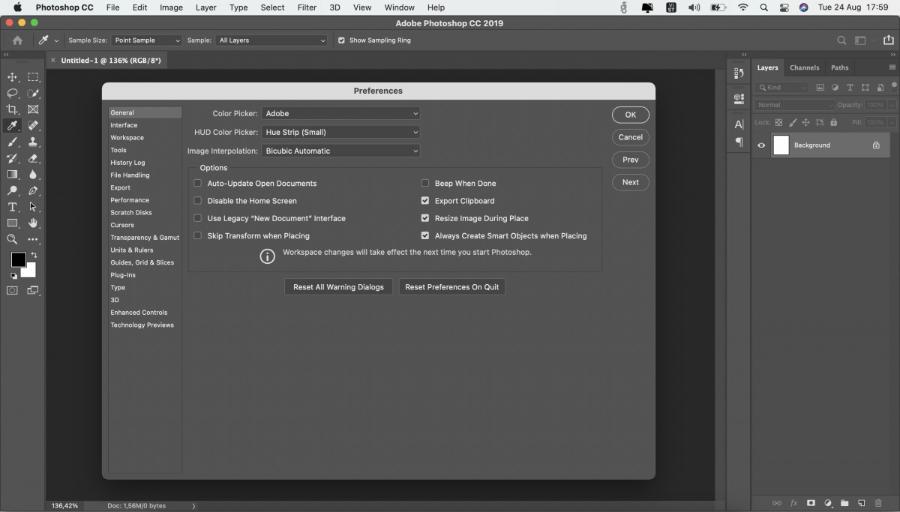Select the Horizontal Type tool
The image size is (900, 512).
13,207
